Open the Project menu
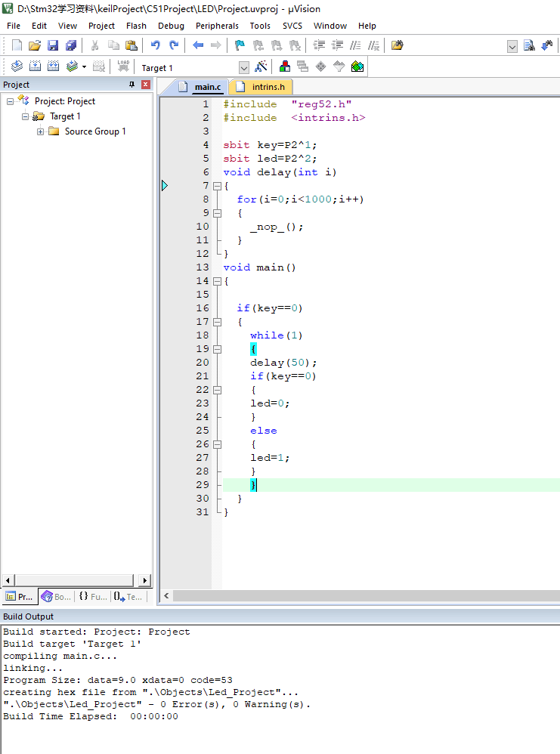 101,26
